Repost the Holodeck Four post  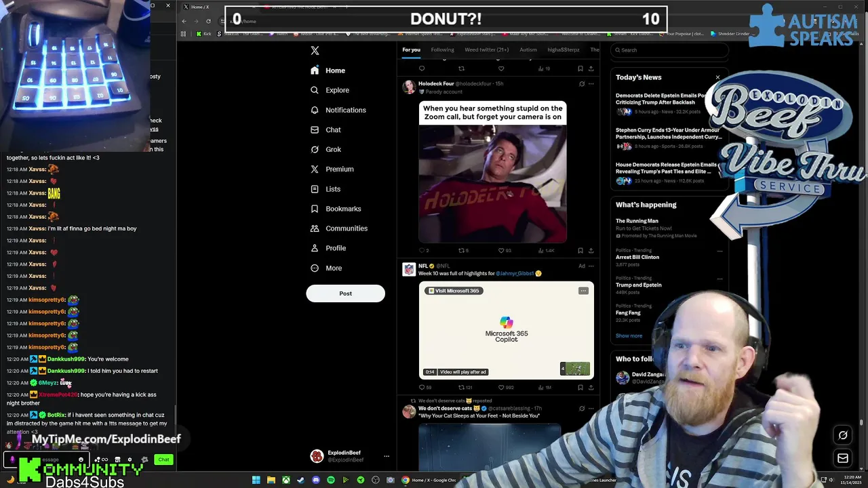click(461, 250)
